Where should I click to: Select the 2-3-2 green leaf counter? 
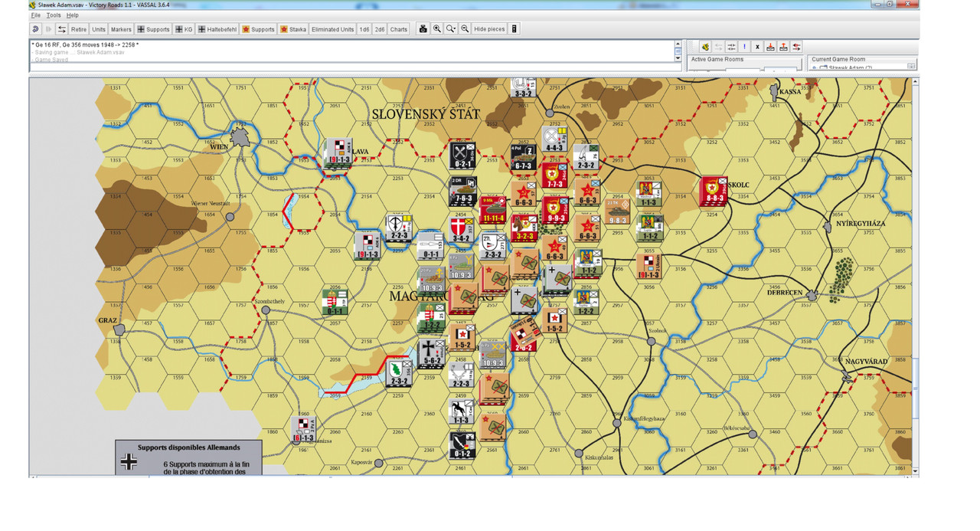(399, 372)
